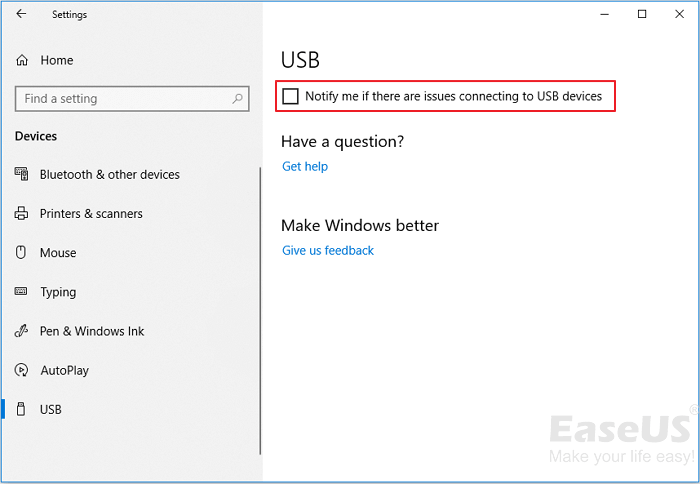Click the search magnifier icon
This screenshot has height=484, width=700.
tap(238, 98)
